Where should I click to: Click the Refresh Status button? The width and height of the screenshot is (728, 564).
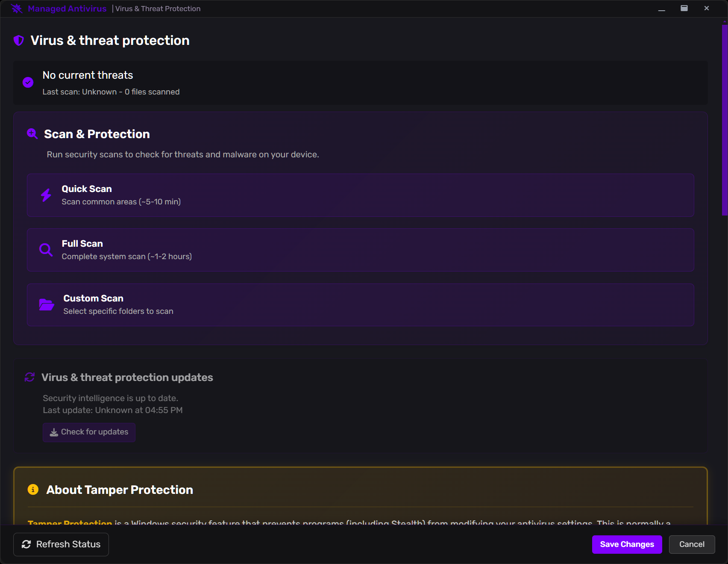(x=61, y=544)
